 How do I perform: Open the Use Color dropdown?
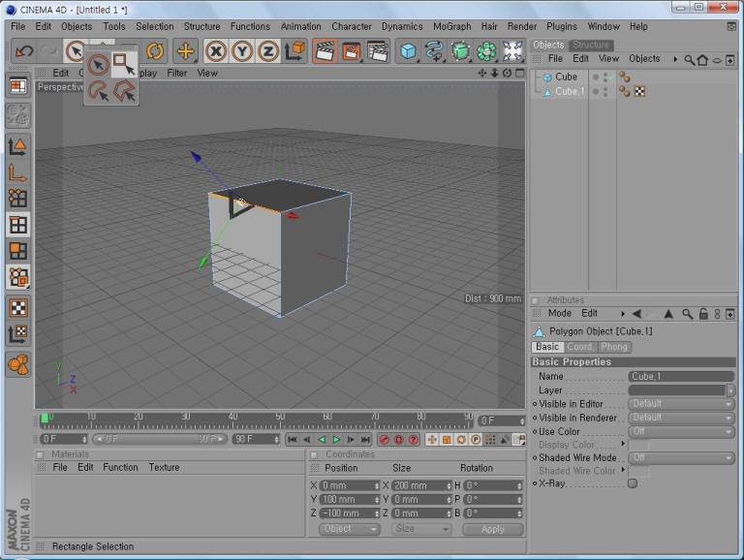(x=681, y=431)
